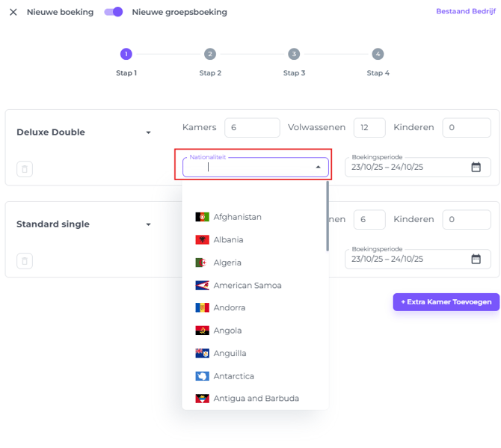Screen dimensions: 501x448
Task: Click the nationality list scrollbar
Action: pyautogui.click(x=328, y=217)
